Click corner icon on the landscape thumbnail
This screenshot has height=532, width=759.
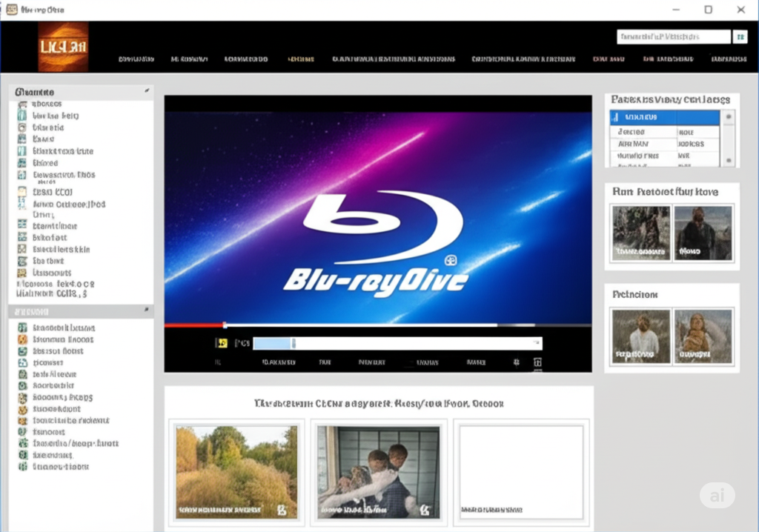(282, 510)
